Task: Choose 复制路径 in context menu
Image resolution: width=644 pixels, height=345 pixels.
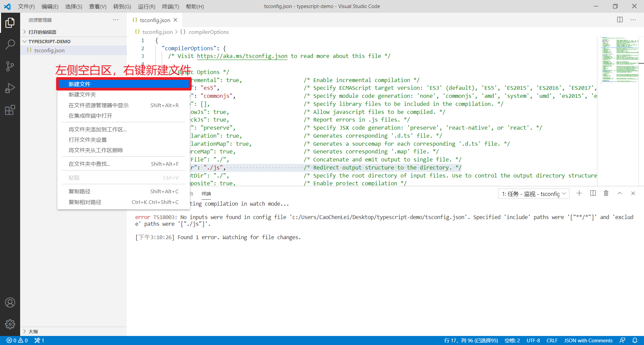Action: pyautogui.click(x=123, y=191)
